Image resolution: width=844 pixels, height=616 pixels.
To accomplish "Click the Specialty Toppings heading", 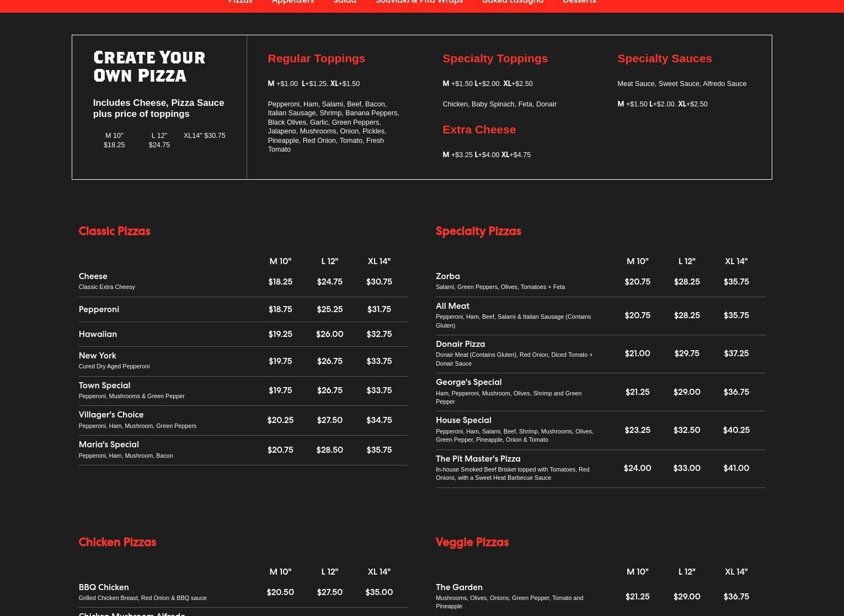I will pyautogui.click(x=495, y=58).
